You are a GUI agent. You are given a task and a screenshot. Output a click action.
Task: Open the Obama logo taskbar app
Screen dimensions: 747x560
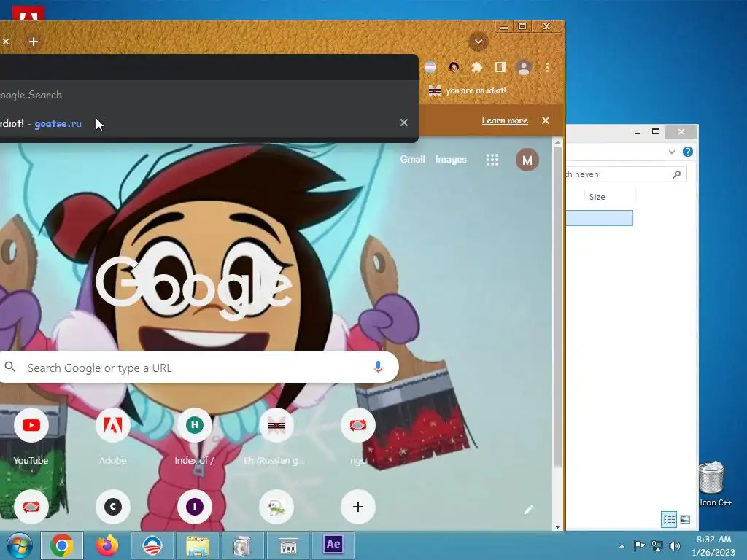pyautogui.click(x=152, y=545)
